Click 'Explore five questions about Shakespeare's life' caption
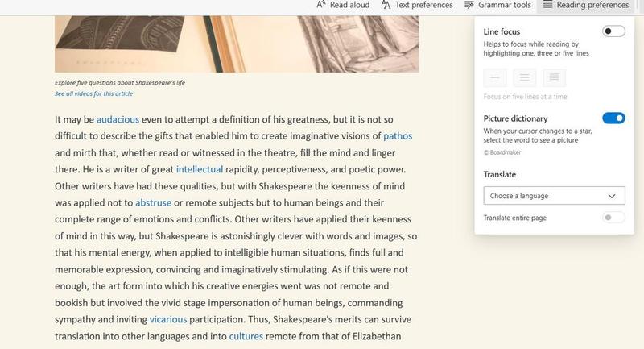The height and width of the screenshot is (349, 644). click(120, 83)
